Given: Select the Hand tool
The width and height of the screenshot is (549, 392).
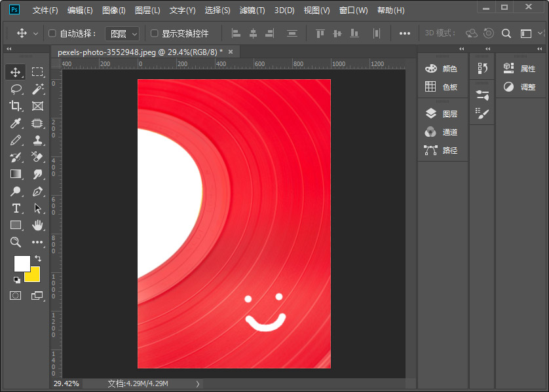Looking at the screenshot, I should coord(37,225).
